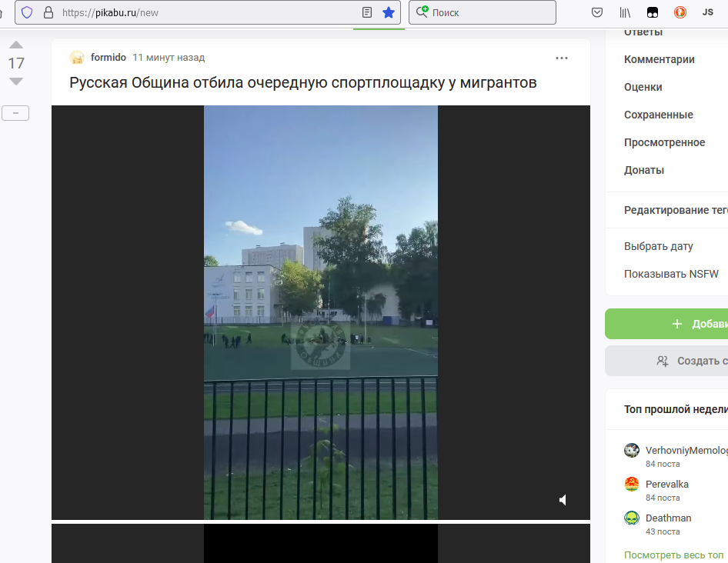The image size is (728, 563).
Task: Open Оценки in the sidebar
Action: click(x=643, y=87)
